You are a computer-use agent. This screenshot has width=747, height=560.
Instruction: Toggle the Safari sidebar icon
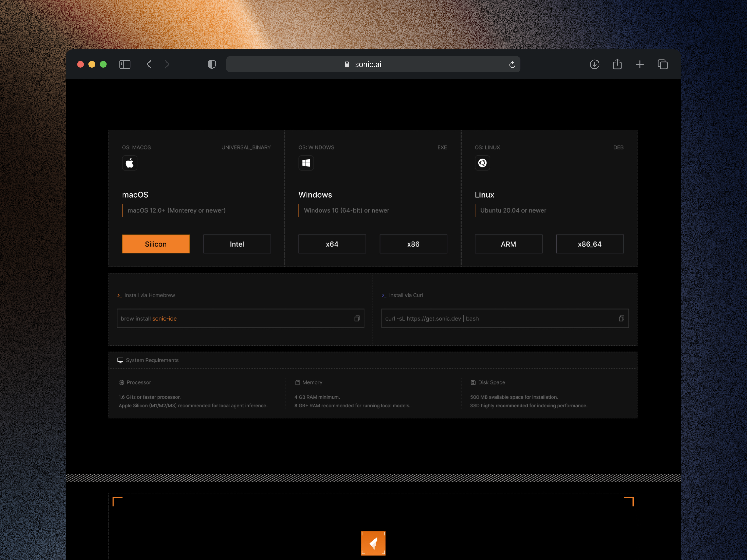[x=125, y=64]
